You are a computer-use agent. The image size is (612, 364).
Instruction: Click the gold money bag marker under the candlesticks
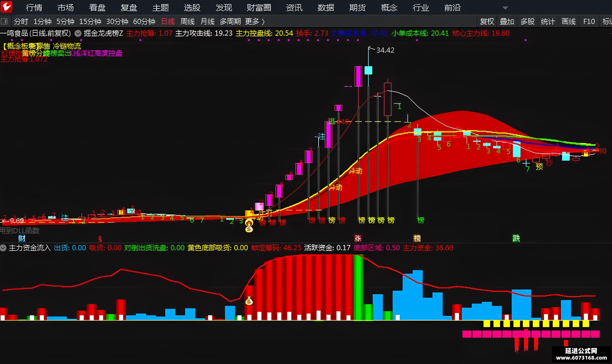pos(249,226)
